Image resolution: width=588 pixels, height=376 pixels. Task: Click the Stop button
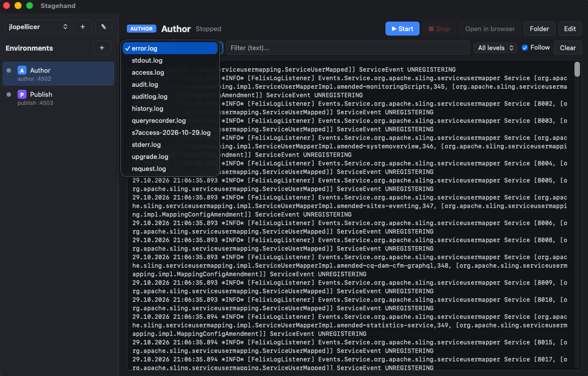click(x=439, y=29)
